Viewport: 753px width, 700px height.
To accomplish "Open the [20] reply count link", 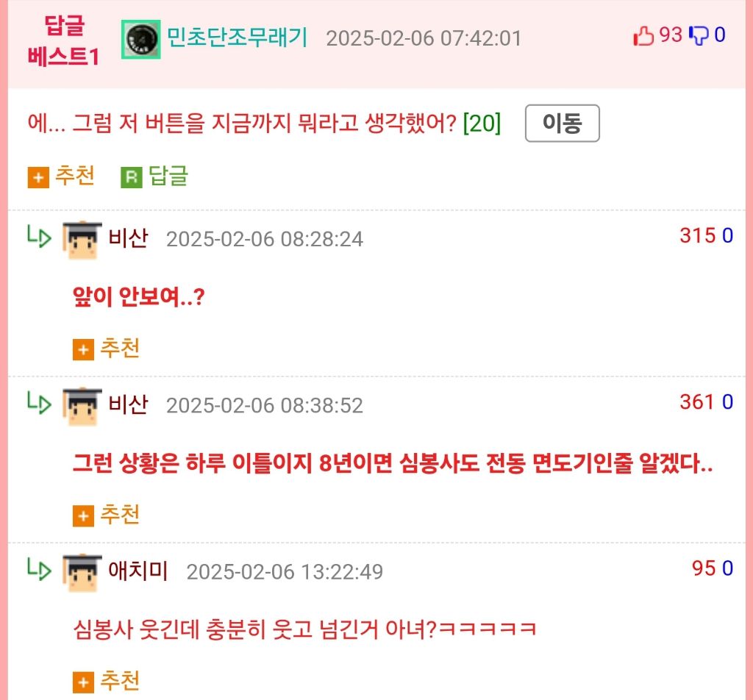I will point(482,124).
